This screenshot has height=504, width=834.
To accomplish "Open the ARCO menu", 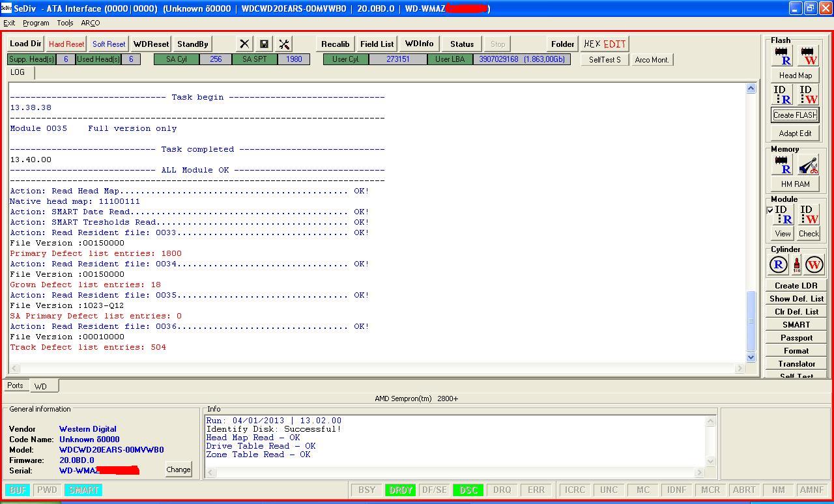I will click(91, 23).
